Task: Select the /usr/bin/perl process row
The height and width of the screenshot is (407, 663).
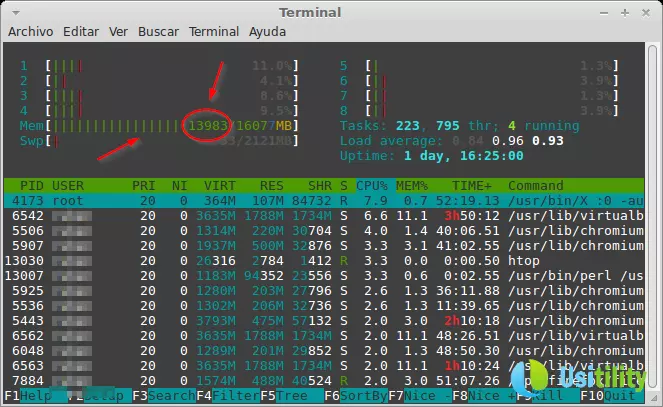Action: click(x=330, y=276)
